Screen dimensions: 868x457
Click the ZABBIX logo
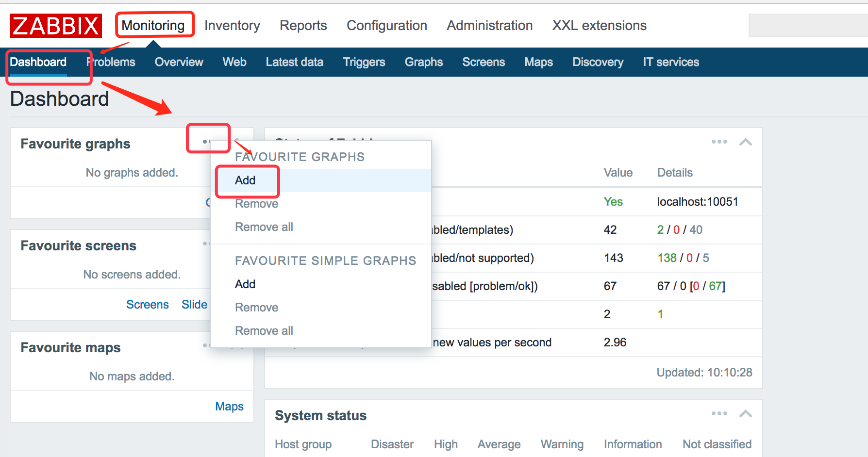[x=56, y=26]
